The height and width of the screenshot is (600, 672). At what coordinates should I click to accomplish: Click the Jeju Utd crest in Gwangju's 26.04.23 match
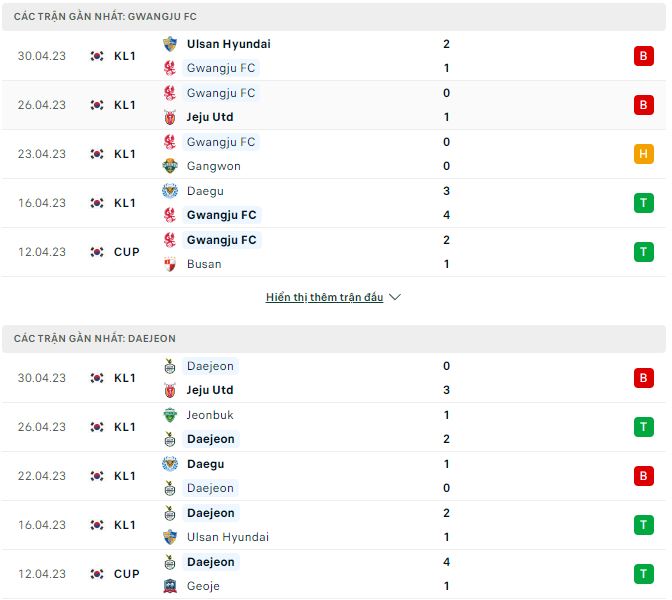coord(170,117)
